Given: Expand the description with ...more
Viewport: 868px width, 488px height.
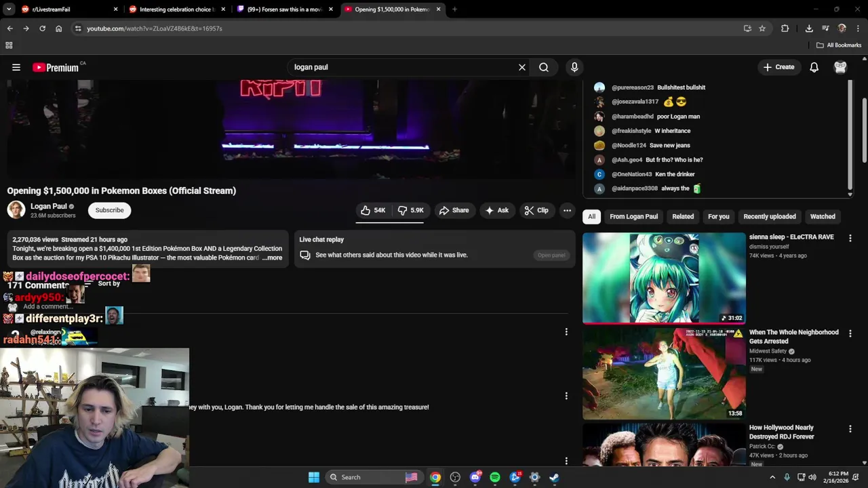Looking at the screenshot, I should tap(272, 258).
